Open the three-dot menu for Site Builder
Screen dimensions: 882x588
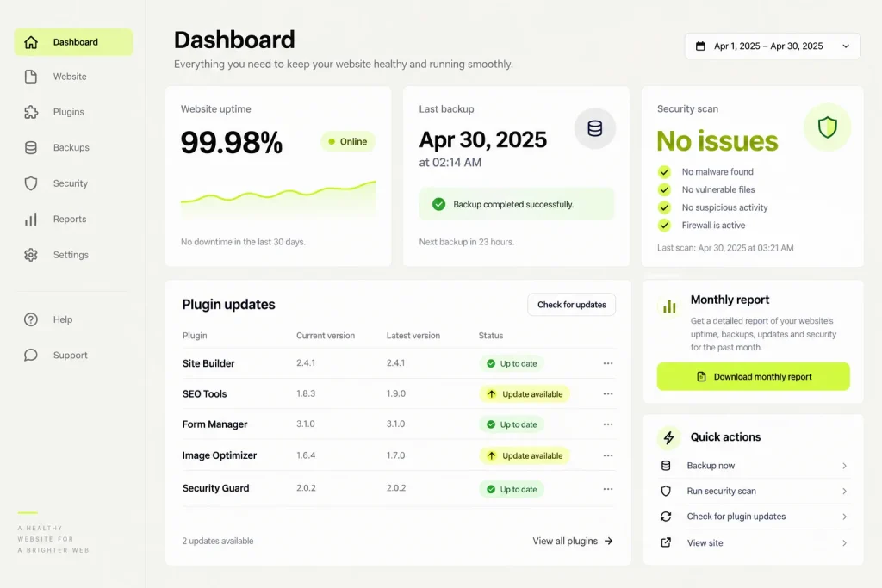point(608,363)
